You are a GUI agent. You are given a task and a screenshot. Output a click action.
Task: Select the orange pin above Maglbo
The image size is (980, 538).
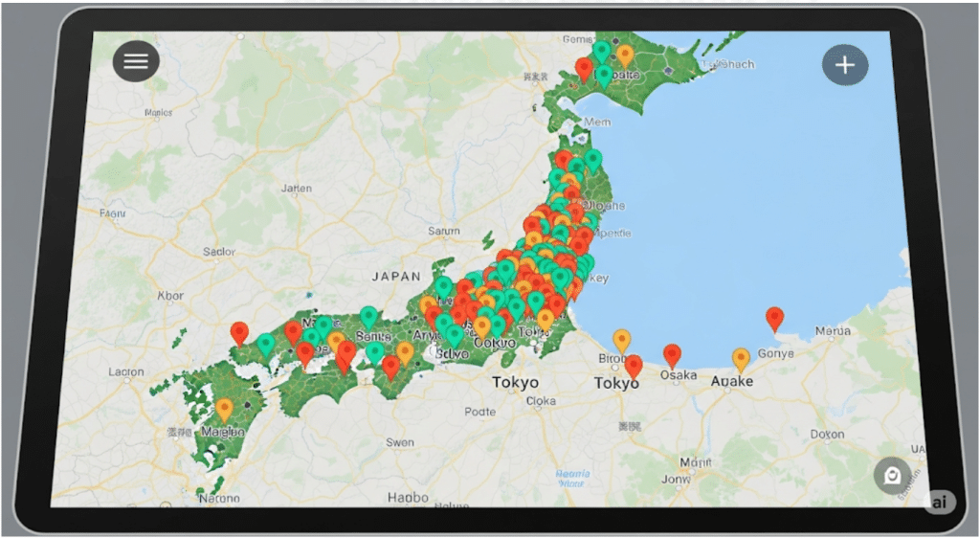pos(224,408)
